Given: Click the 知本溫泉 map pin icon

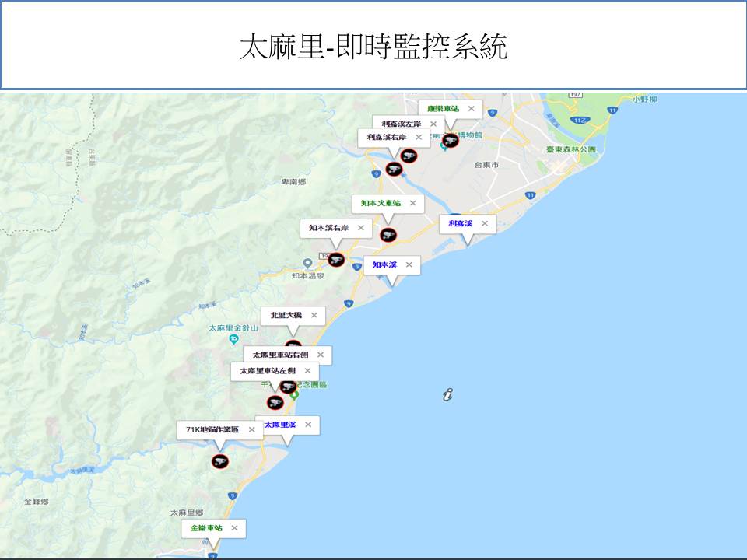Looking at the screenshot, I should pos(308,263).
